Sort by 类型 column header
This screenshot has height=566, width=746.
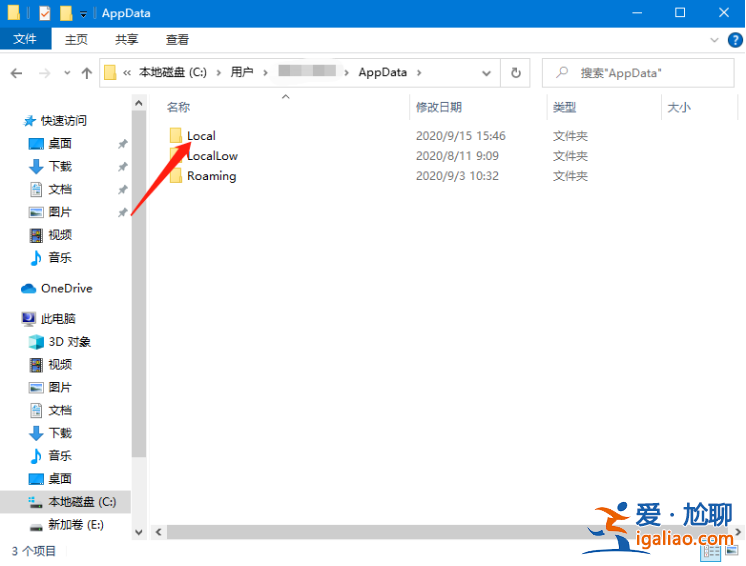pos(564,107)
